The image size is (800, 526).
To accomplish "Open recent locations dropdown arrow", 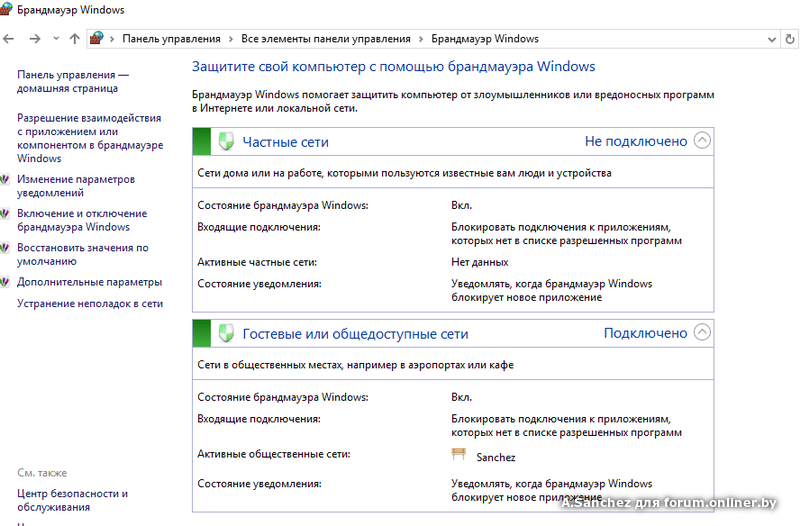I will coord(56,39).
